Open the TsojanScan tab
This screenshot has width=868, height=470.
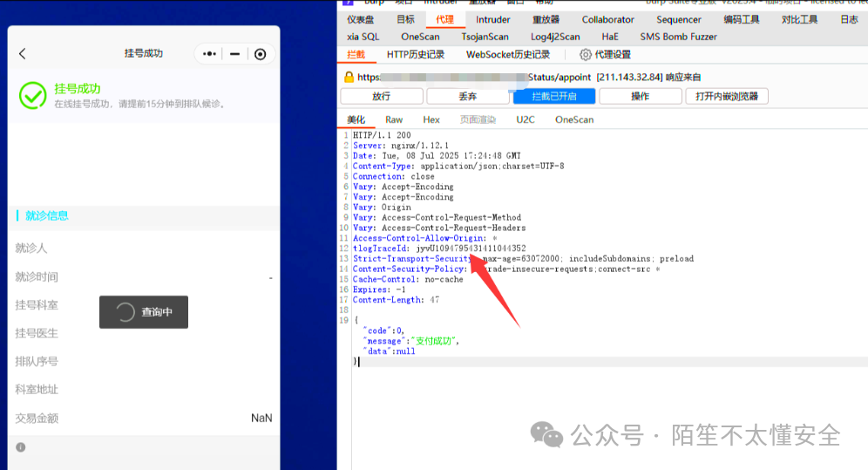tap(485, 37)
